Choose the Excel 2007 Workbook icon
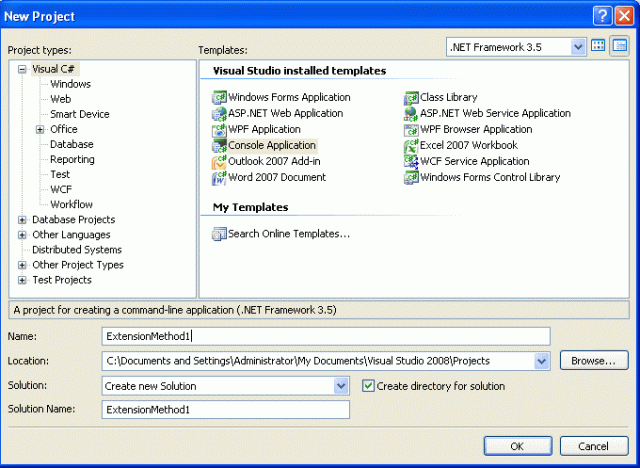 [411, 146]
